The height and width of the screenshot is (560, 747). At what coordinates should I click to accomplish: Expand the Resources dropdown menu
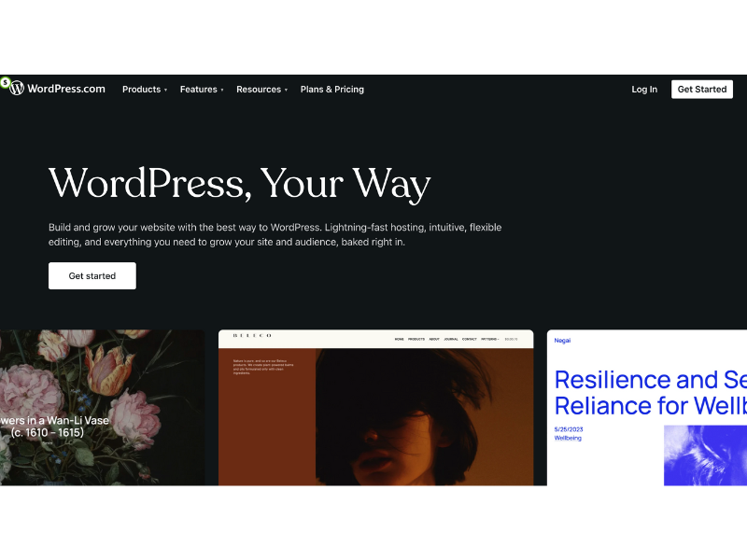click(x=261, y=90)
